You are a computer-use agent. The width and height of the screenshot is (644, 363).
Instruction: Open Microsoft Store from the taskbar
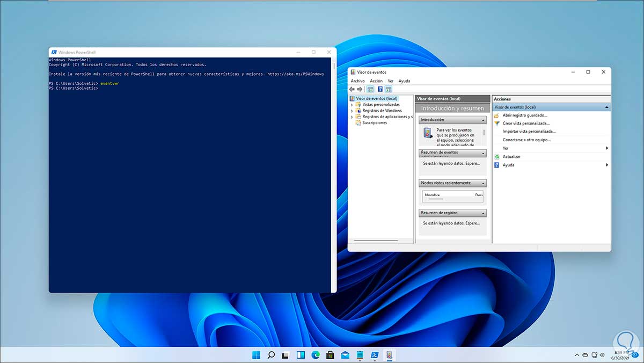coord(330,355)
